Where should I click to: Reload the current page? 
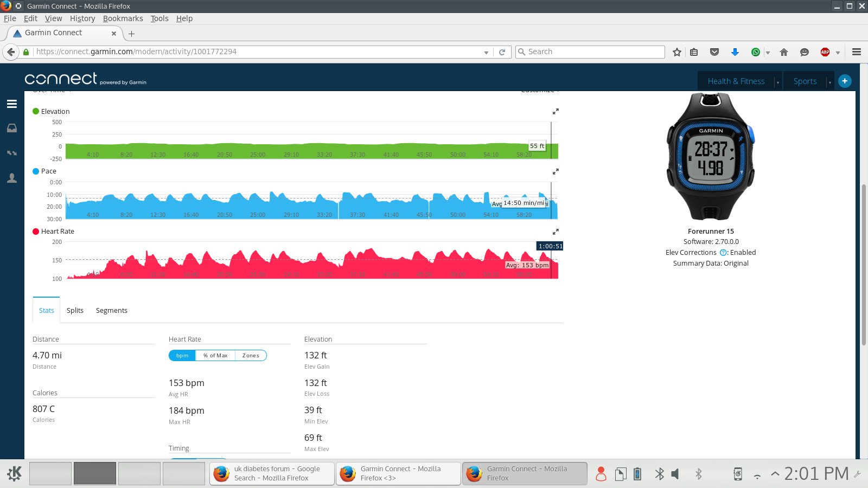click(x=502, y=52)
